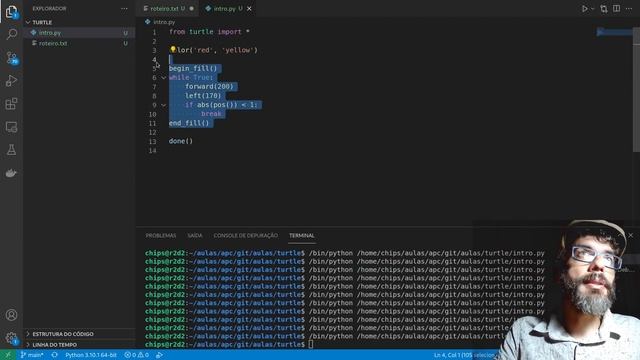
Task: Open the Problemas panel tab
Action: (x=161, y=236)
